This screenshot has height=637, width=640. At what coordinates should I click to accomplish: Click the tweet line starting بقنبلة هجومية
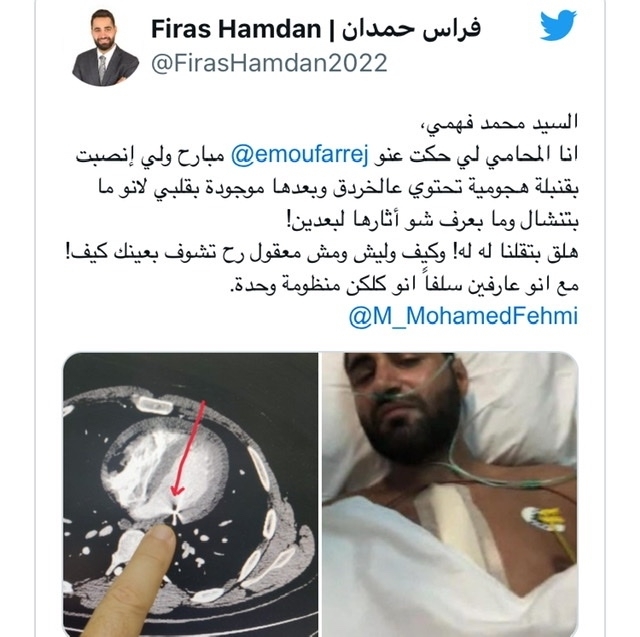338,188
